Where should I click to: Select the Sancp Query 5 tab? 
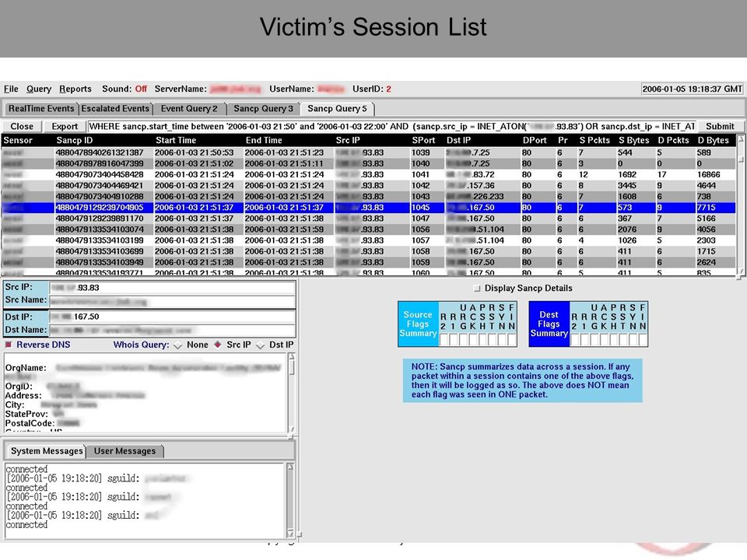tap(337, 109)
